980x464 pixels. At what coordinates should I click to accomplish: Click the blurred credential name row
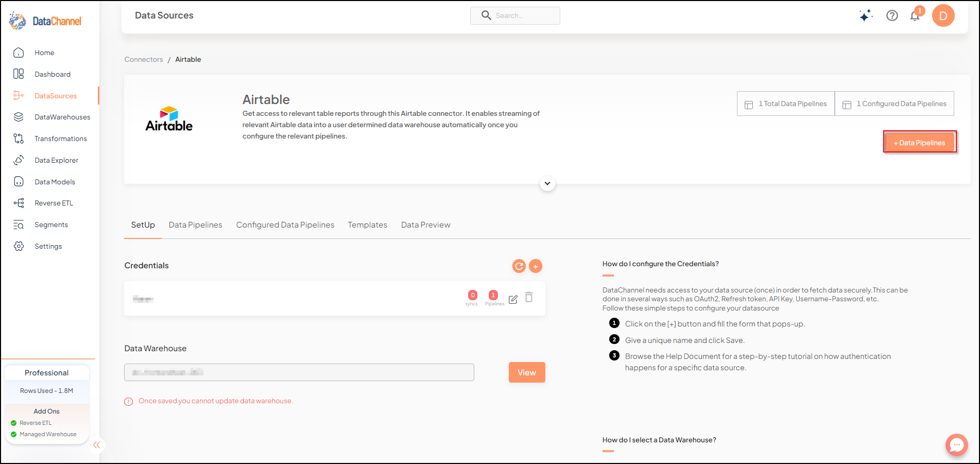pos(335,299)
